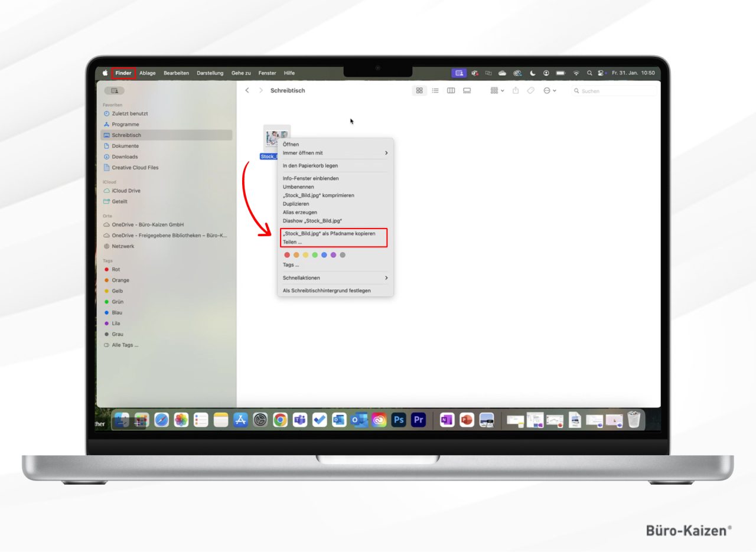Open the Trash in the Dock
Image resolution: width=756 pixels, height=552 pixels.
(x=634, y=420)
